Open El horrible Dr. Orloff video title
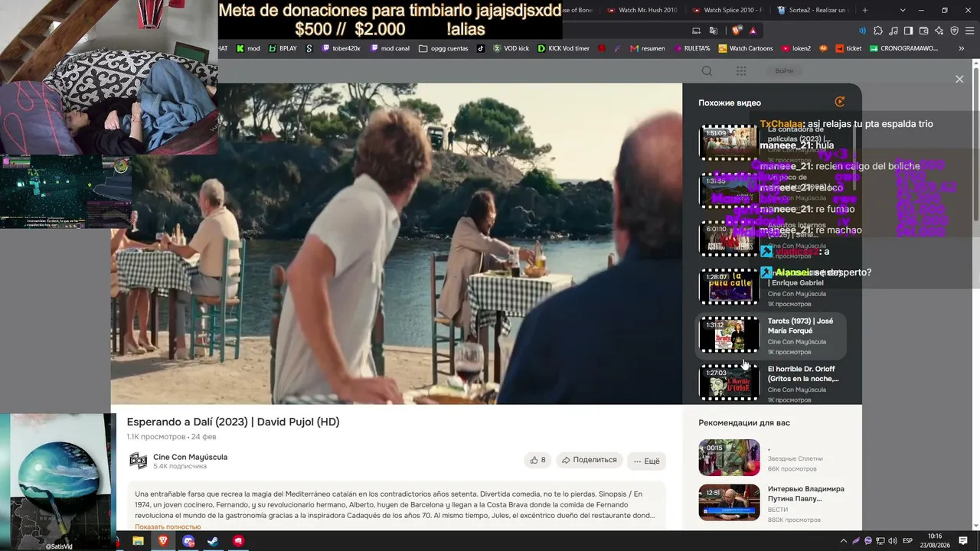Screen dimensions: 980x551 coord(803,374)
